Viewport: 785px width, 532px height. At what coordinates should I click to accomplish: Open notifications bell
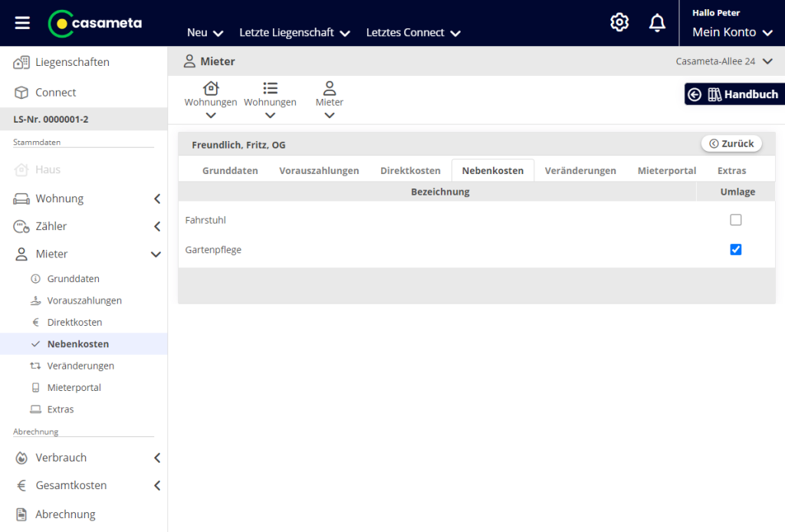tap(657, 22)
